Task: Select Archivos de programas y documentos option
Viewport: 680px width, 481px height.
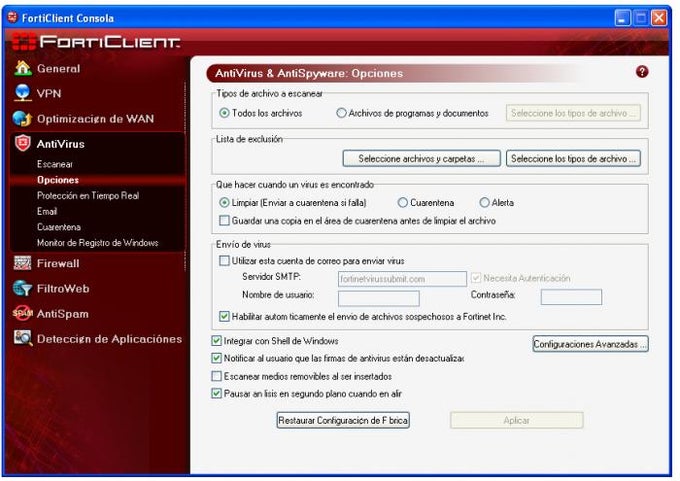Action: pos(341,113)
